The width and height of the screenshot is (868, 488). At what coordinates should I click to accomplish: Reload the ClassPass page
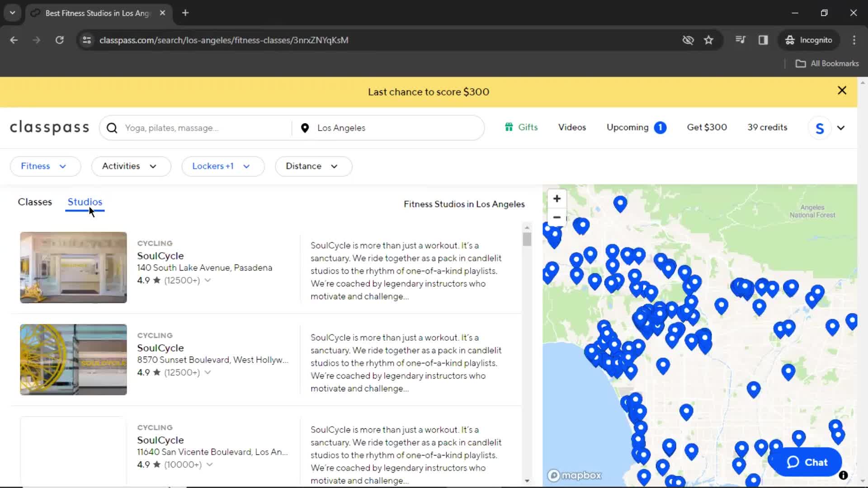(x=60, y=40)
